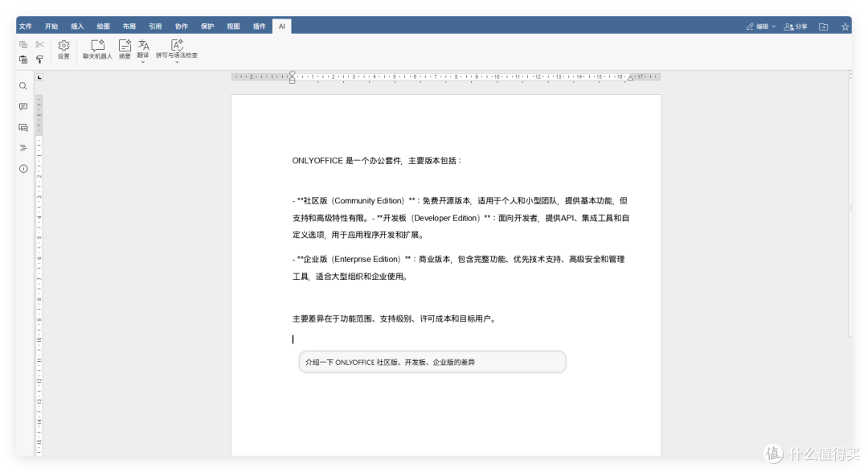Open the headings navigation panel

pyautogui.click(x=23, y=148)
